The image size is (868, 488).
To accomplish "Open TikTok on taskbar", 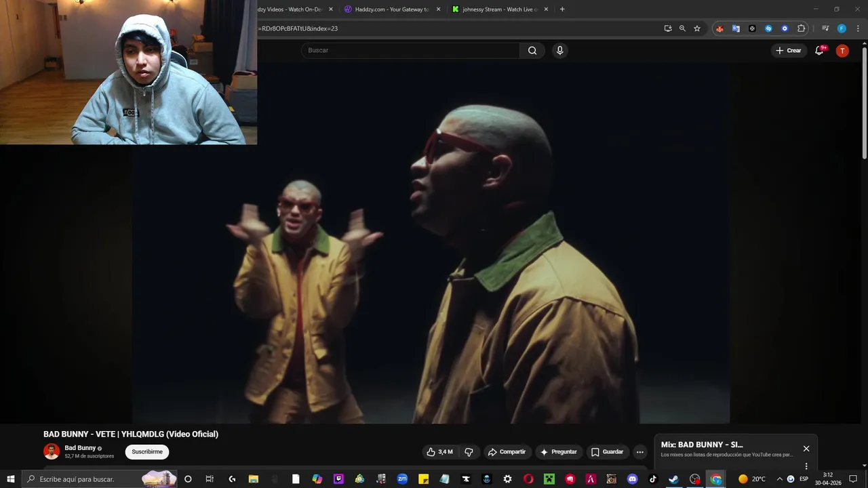I will (x=653, y=479).
